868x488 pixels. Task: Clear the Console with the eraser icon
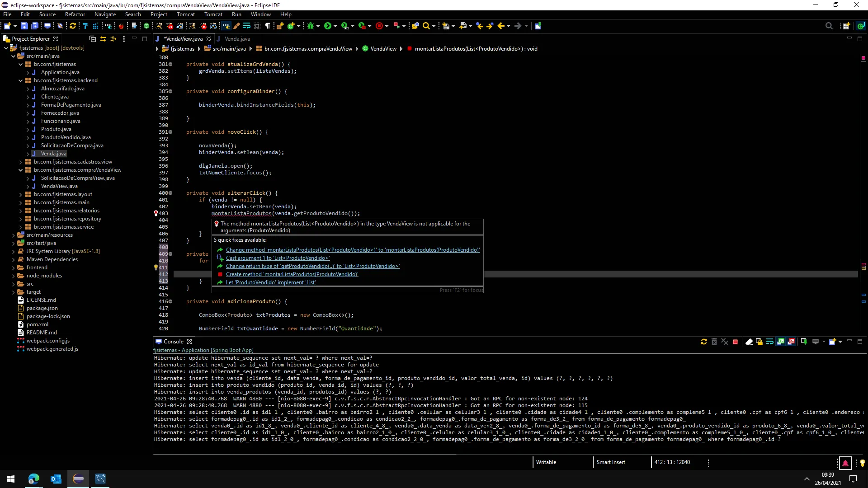[749, 342]
